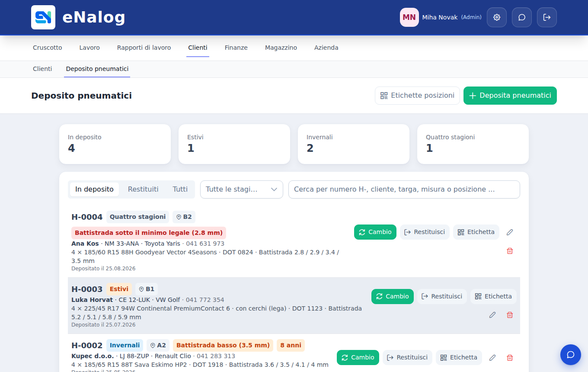Edit deposit H-0002 with pencil icon

[x=492, y=358]
